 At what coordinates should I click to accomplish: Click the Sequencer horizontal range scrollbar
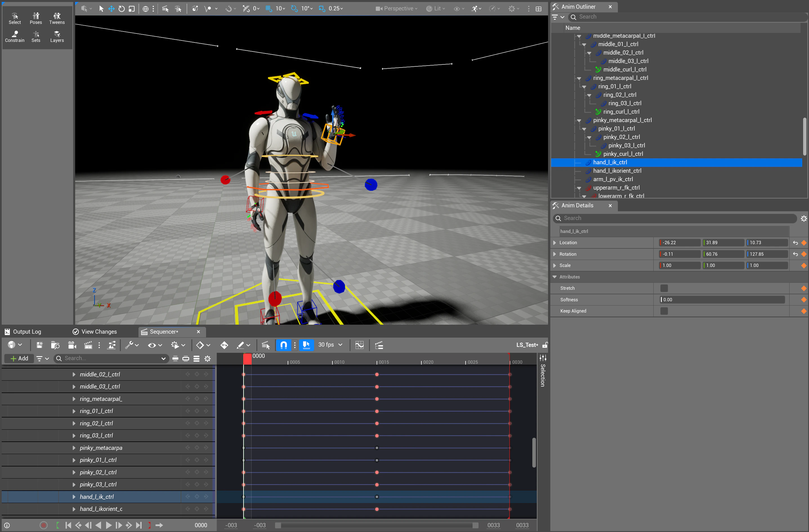(377, 525)
